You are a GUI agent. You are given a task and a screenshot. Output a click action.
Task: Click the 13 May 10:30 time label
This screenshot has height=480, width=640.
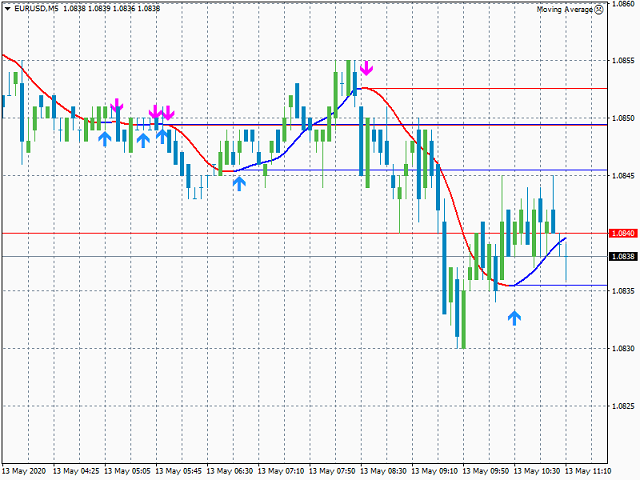[537, 471]
